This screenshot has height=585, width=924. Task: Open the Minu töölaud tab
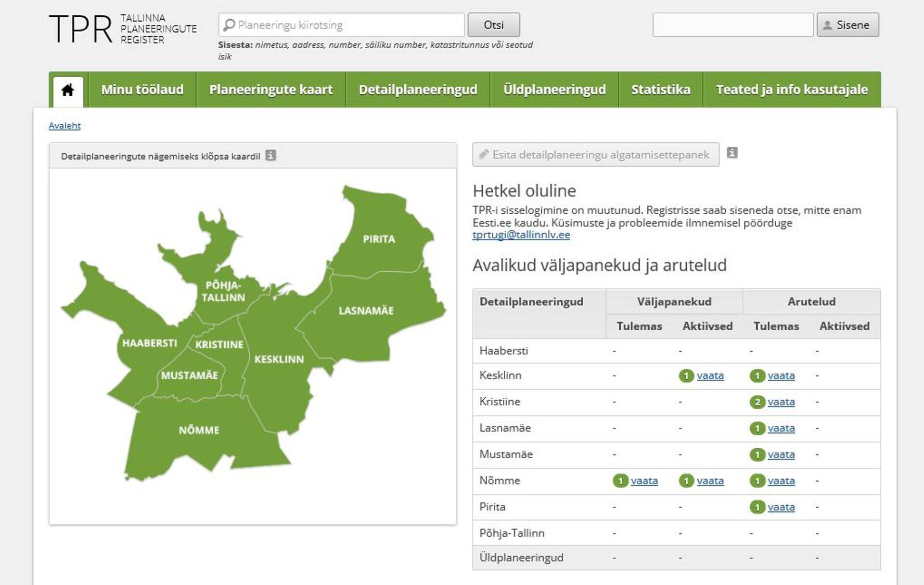[x=142, y=90]
